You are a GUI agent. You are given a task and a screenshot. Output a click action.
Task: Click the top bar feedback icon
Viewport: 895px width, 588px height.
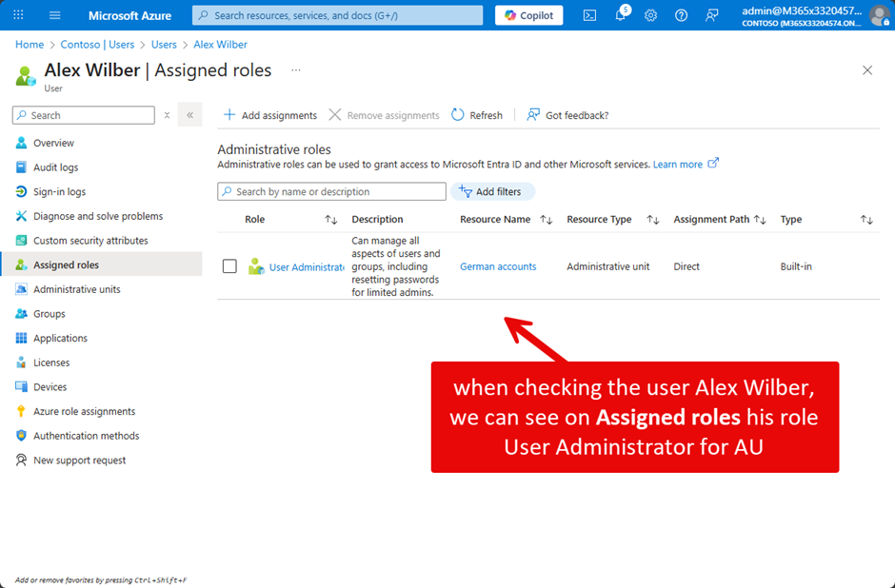point(711,15)
